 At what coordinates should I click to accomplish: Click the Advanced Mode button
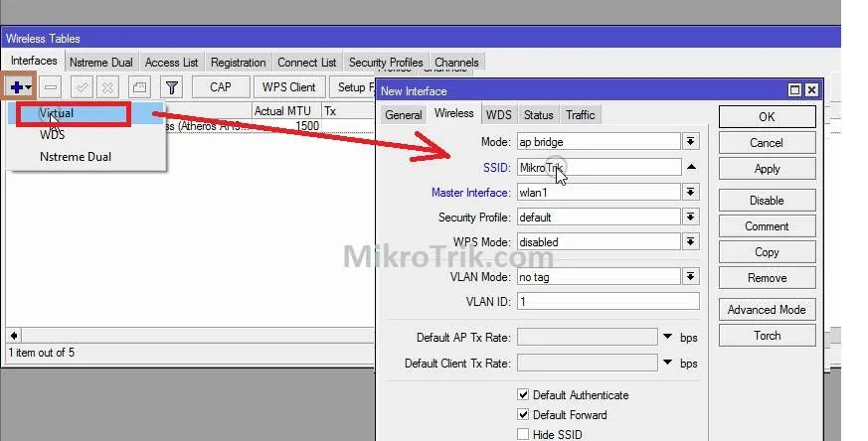pyautogui.click(x=766, y=310)
